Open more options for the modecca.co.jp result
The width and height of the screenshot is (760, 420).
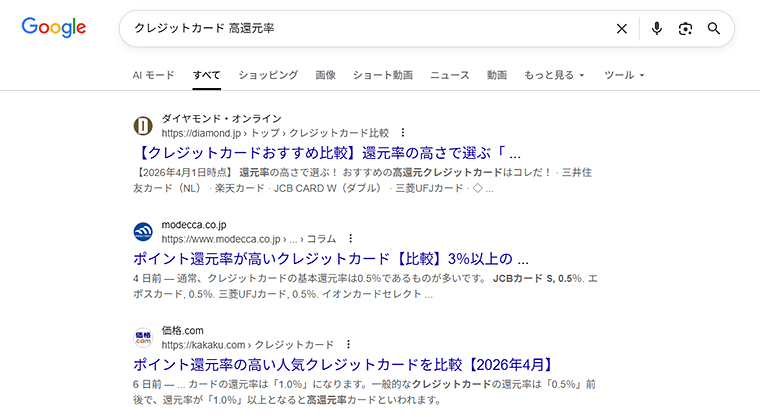(x=350, y=238)
